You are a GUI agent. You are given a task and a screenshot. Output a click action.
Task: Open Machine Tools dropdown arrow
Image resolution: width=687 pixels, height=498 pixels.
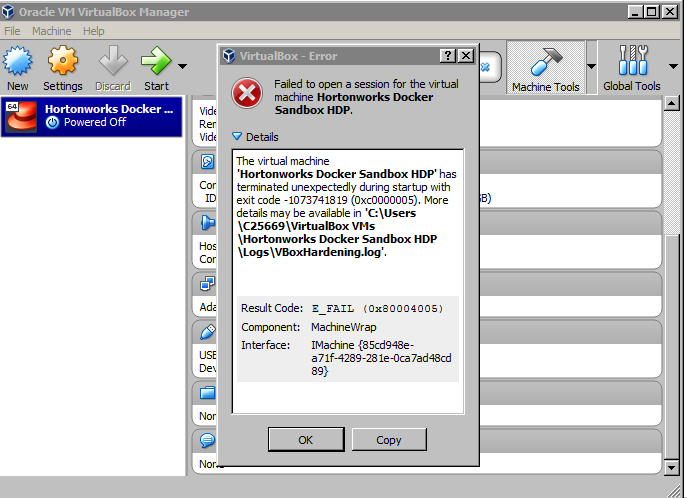(591, 67)
